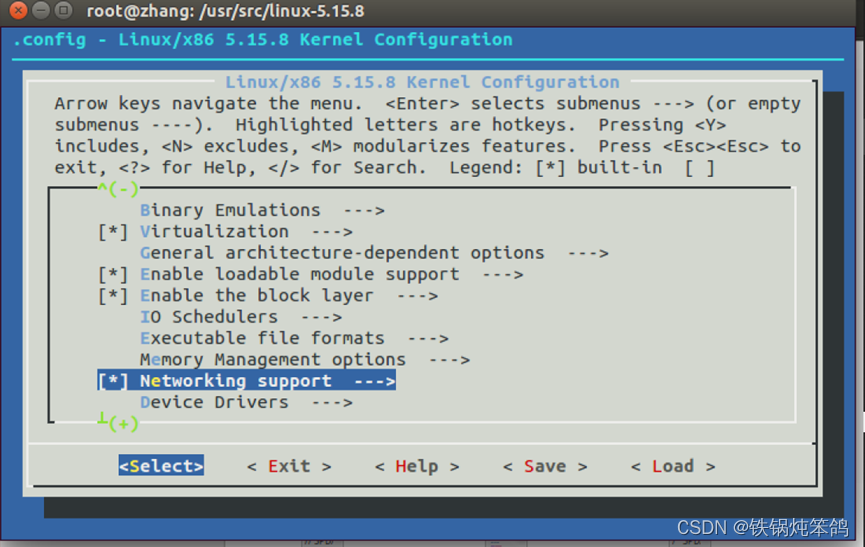The width and height of the screenshot is (865, 547).
Task: Open the IO Schedulers submenu
Action: [241, 317]
